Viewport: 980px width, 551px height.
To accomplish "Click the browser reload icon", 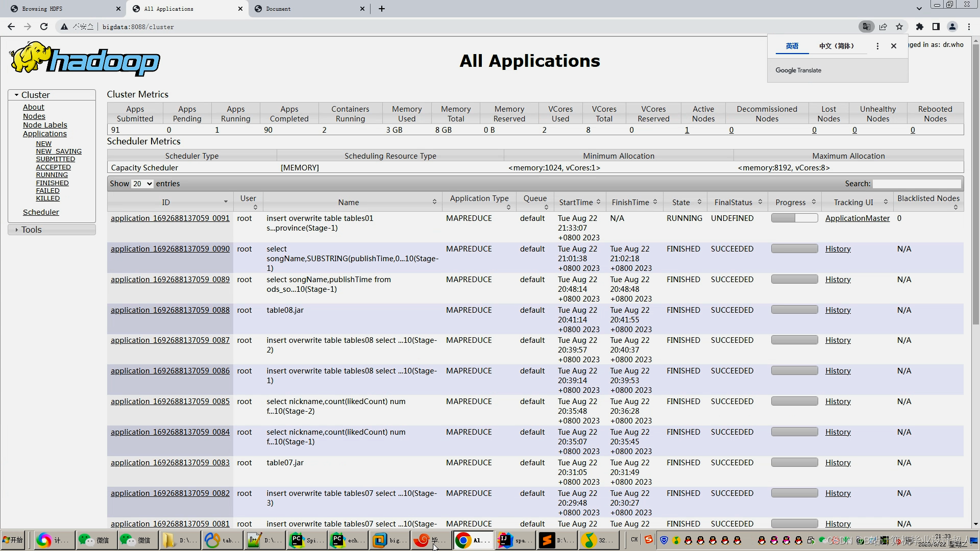I will [43, 27].
